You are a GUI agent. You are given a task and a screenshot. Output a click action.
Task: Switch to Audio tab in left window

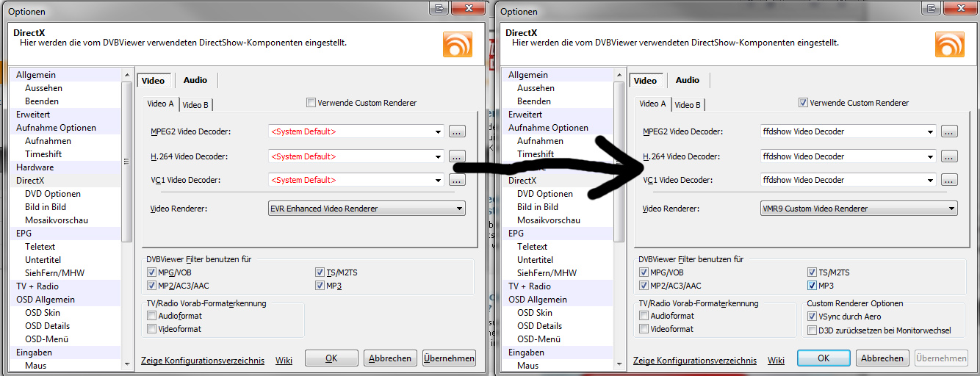click(x=195, y=80)
